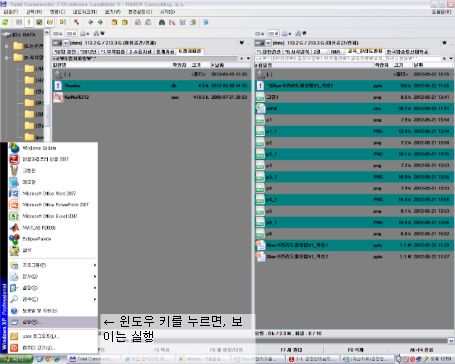Click the binoculars search icon in toolbar
The width and height of the screenshot is (455, 364).
(162, 22)
